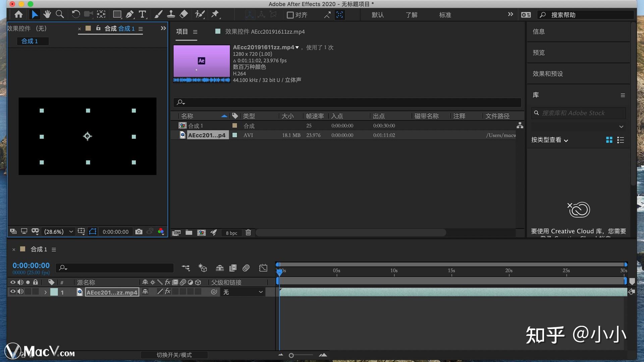Click the Interpret Footage icon in Project panel
The height and width of the screenshot is (362, 644).
click(x=176, y=233)
